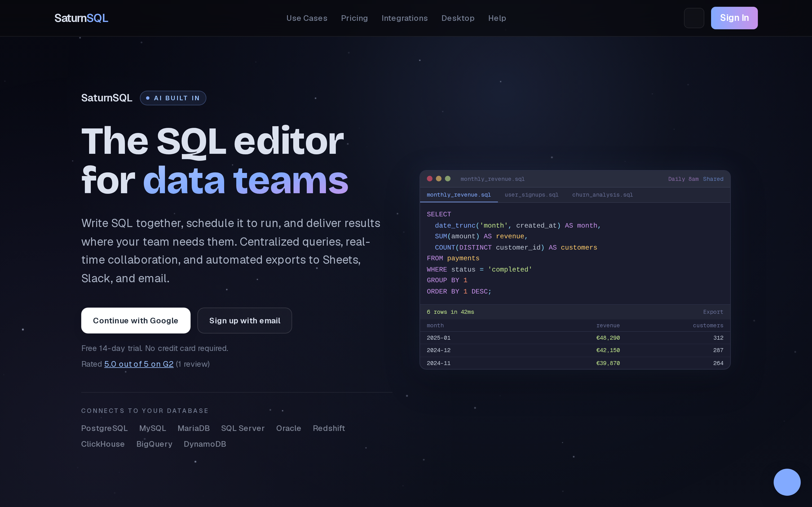Open the Use Cases menu
The height and width of the screenshot is (507, 812).
[307, 18]
